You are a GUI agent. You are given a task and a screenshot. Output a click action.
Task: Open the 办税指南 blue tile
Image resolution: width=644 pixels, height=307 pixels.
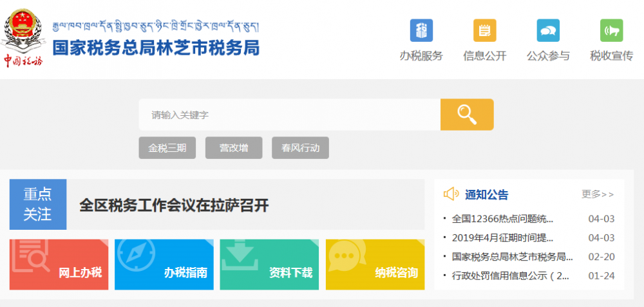(x=164, y=265)
